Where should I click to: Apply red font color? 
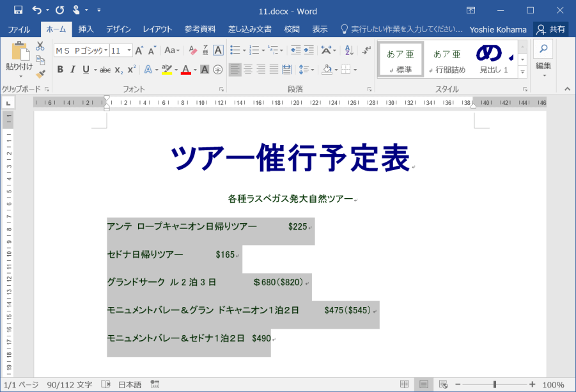tap(186, 70)
